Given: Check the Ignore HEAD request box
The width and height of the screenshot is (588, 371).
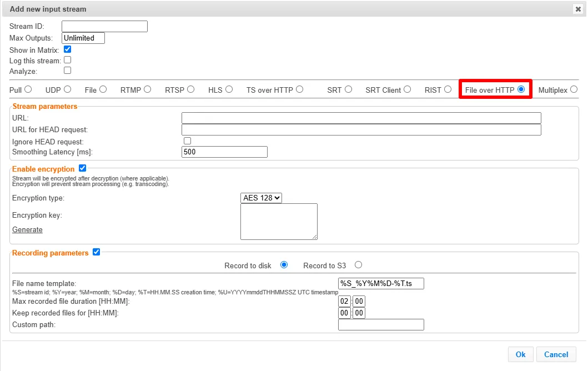Looking at the screenshot, I should coord(188,141).
